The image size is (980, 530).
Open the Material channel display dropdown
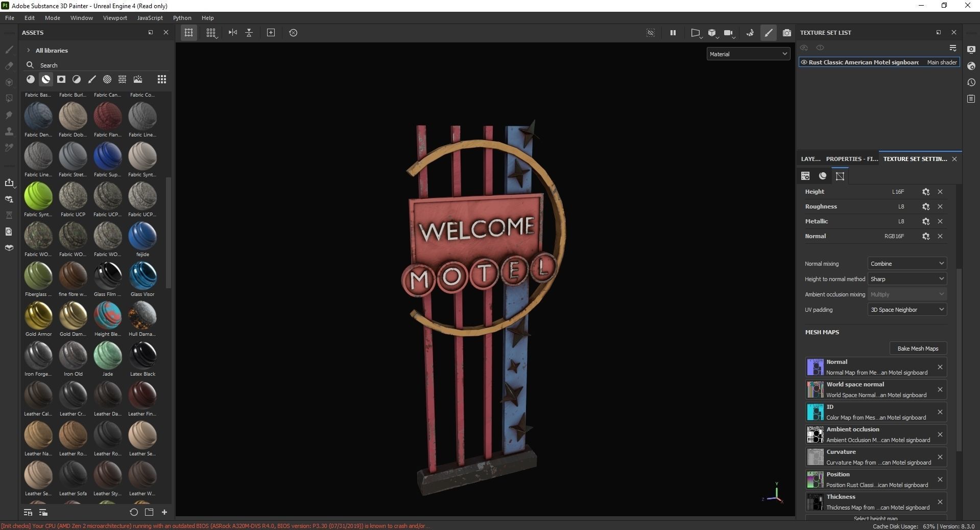coord(748,54)
